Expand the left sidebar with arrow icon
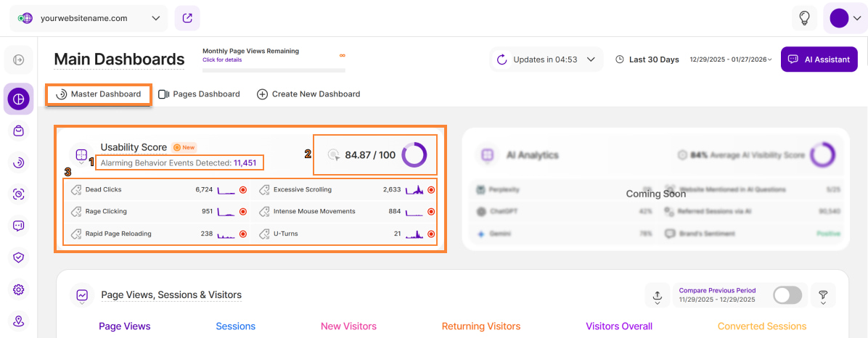 (19, 59)
